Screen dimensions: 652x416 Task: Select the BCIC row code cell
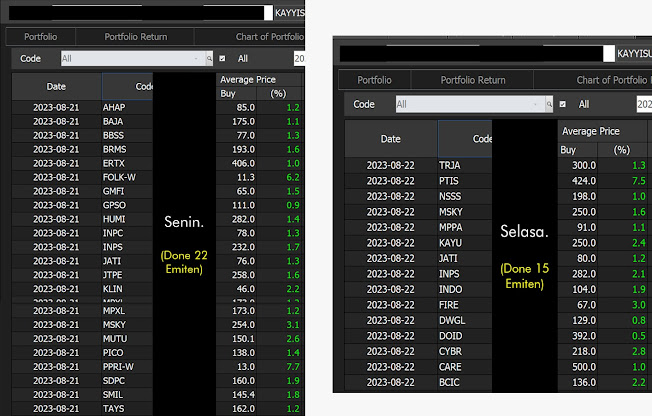[465, 382]
